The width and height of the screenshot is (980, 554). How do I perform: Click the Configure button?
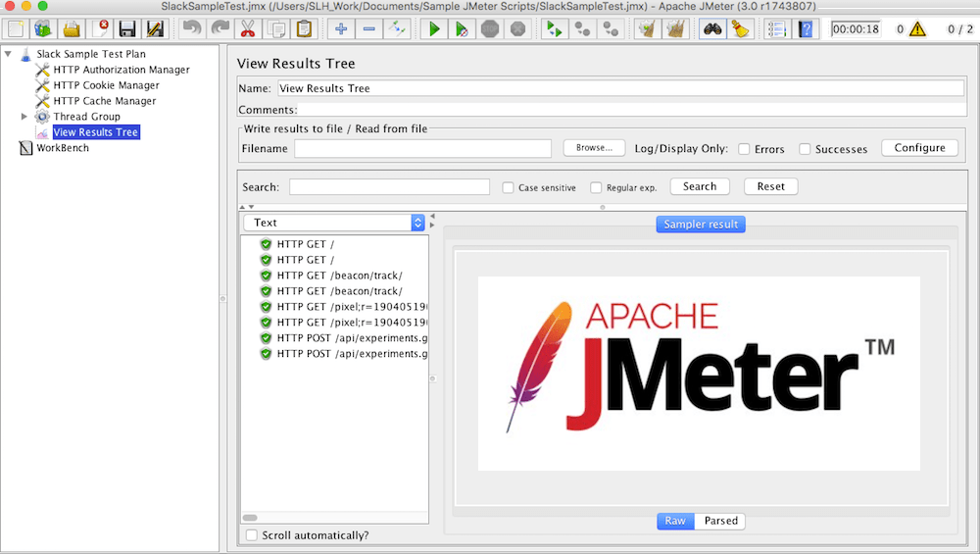919,147
